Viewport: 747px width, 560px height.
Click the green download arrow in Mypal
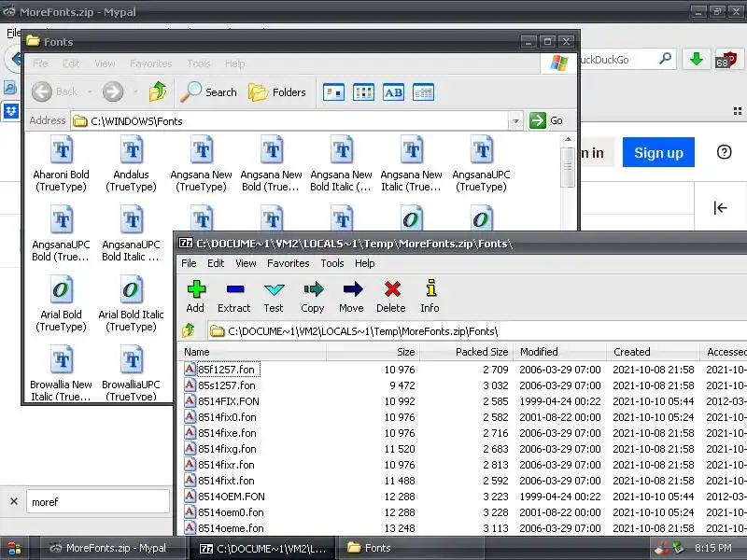click(697, 60)
